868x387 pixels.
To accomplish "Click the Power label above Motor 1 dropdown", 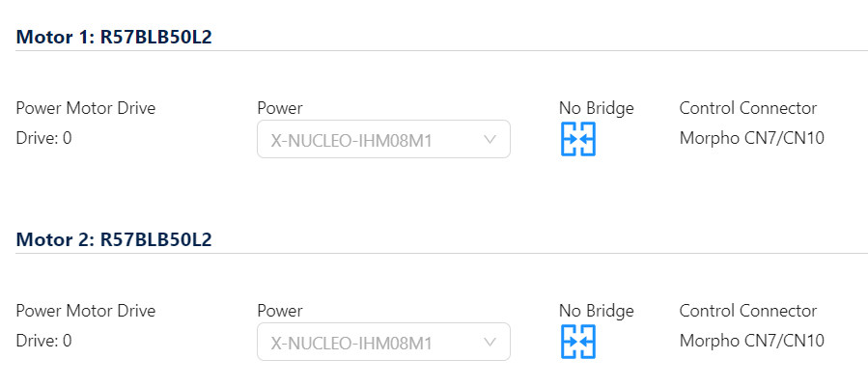I will 280,108.
